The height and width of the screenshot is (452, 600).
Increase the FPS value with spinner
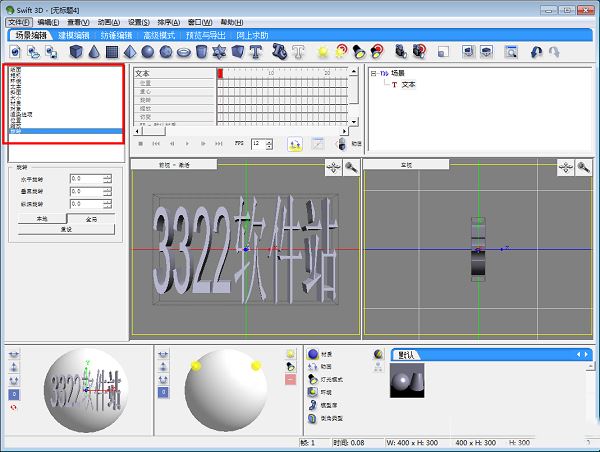click(268, 141)
